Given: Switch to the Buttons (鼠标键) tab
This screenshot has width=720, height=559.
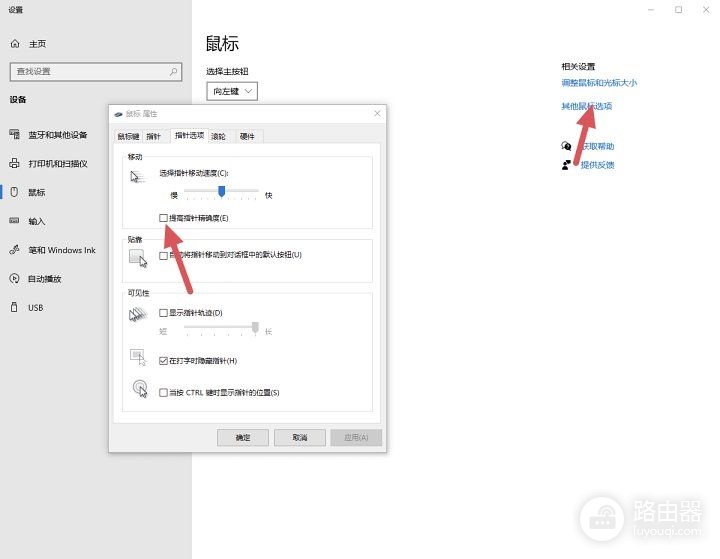Looking at the screenshot, I should tap(128, 136).
